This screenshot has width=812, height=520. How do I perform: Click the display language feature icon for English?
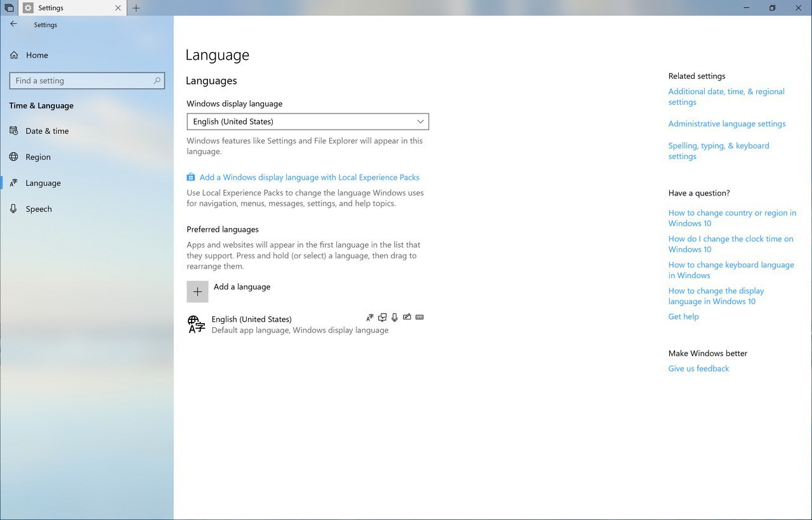click(x=370, y=317)
